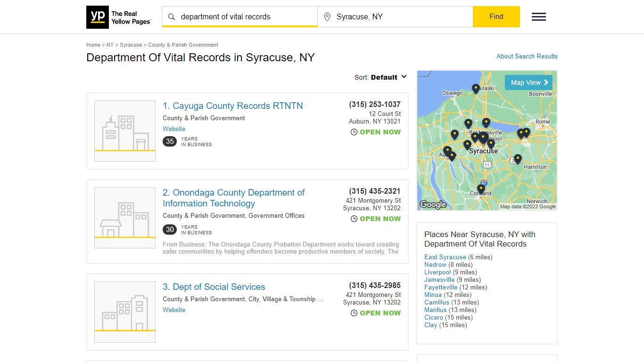Open Map View
The width and height of the screenshot is (644, 362).
click(528, 82)
